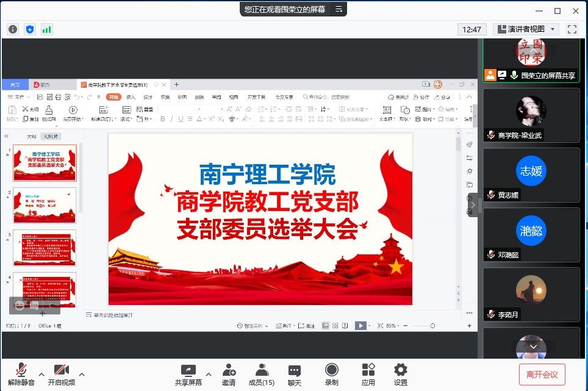Open the Chat panel
The width and height of the screenshot is (588, 391).
click(295, 374)
